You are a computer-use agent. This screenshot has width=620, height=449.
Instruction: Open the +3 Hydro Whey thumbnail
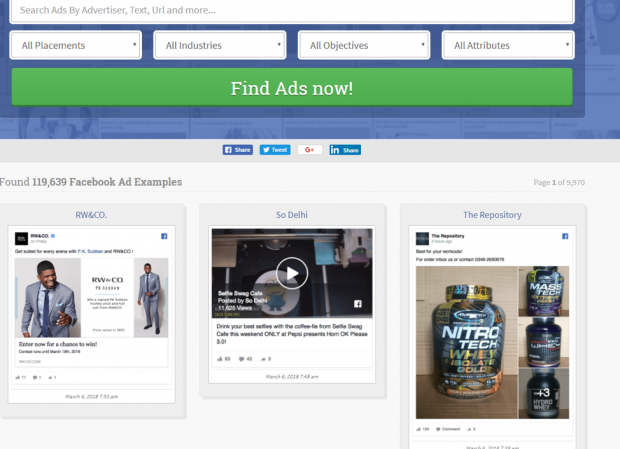point(544,394)
